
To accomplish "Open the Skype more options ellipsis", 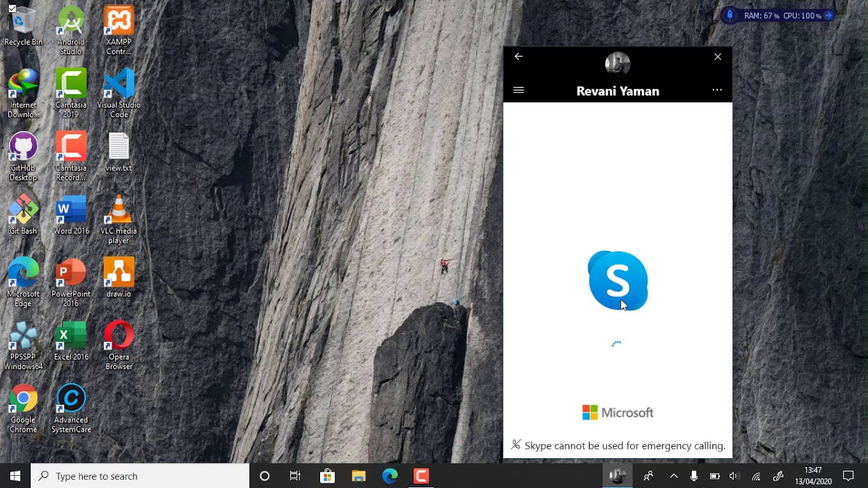I will (x=717, y=90).
